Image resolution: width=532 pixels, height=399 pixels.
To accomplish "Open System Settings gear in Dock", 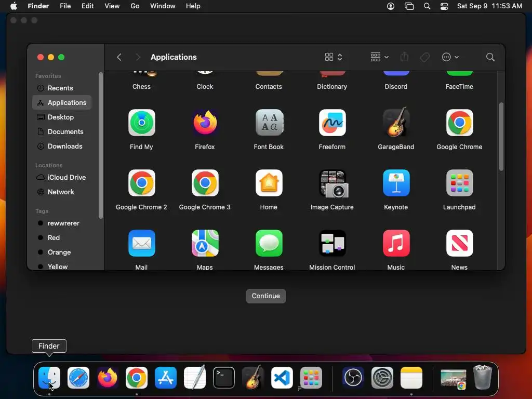I will (x=382, y=377).
